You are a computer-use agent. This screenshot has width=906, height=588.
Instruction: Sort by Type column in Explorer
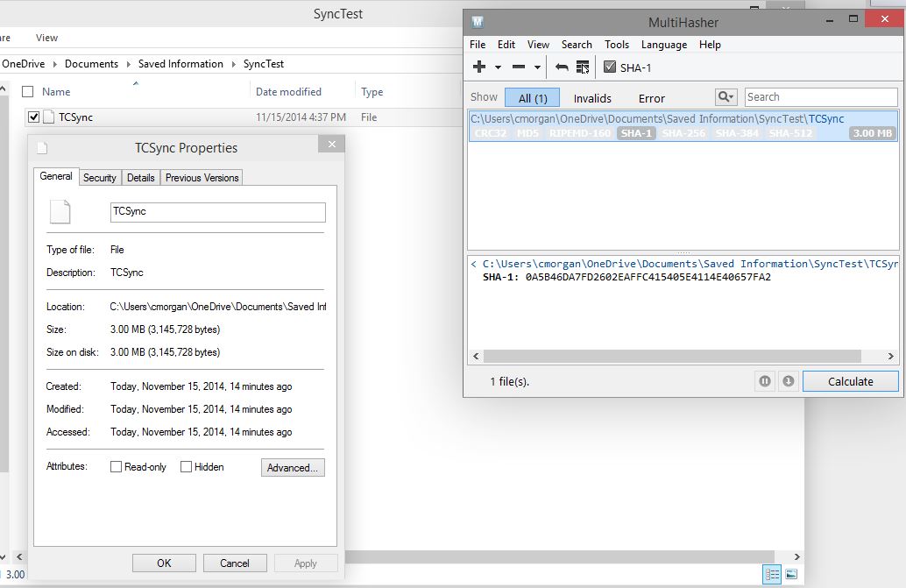(372, 92)
